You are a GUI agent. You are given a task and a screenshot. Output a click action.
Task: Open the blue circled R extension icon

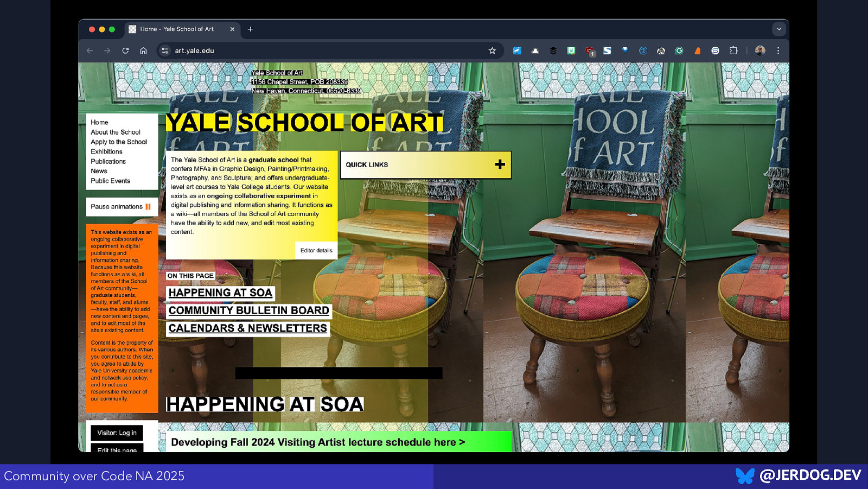[643, 50]
